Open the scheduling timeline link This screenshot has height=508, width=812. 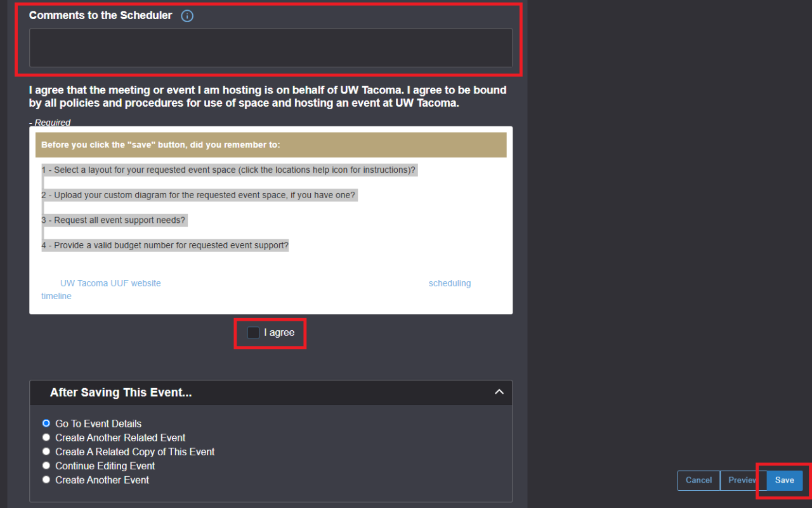[449, 283]
